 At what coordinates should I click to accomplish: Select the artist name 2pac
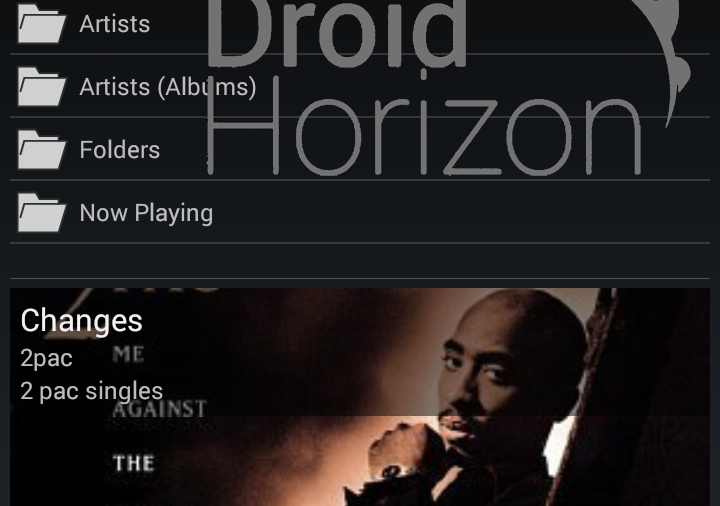click(x=46, y=358)
